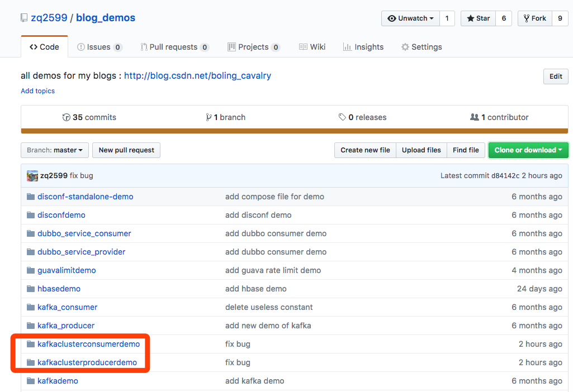This screenshot has height=392, width=573.
Task: Click the folder icon next to disconfdemo
Action: pyautogui.click(x=31, y=215)
